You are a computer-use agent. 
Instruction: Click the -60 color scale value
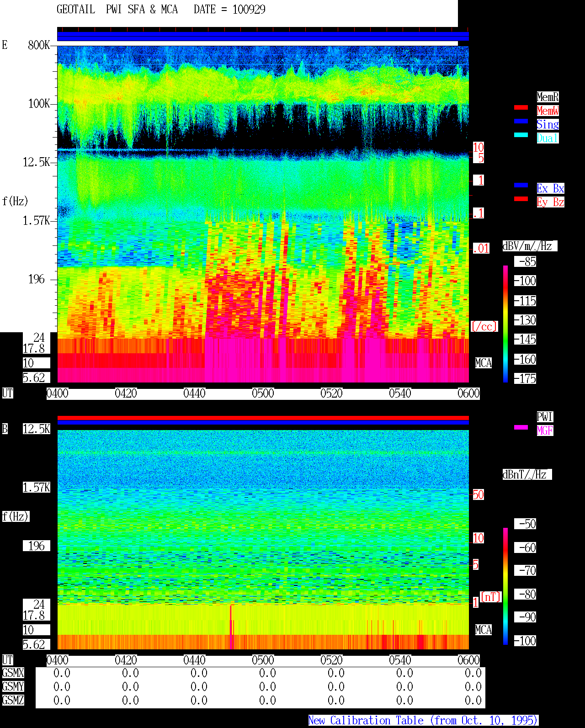526,547
